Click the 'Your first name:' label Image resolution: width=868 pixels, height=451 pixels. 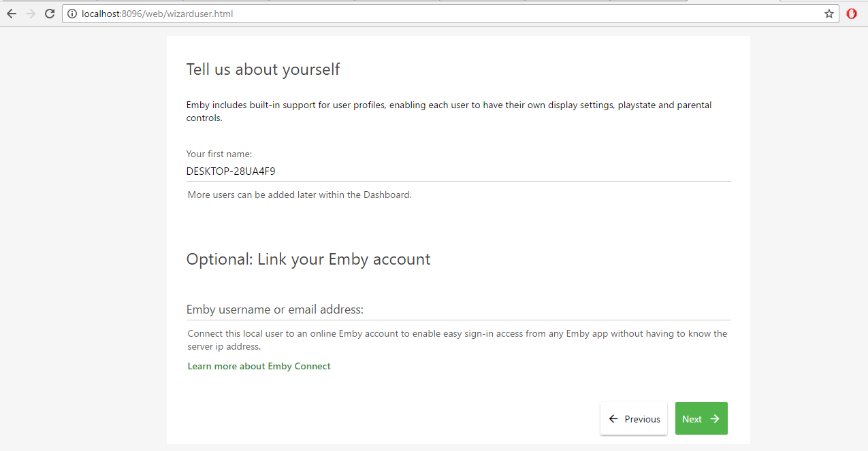[x=219, y=154]
